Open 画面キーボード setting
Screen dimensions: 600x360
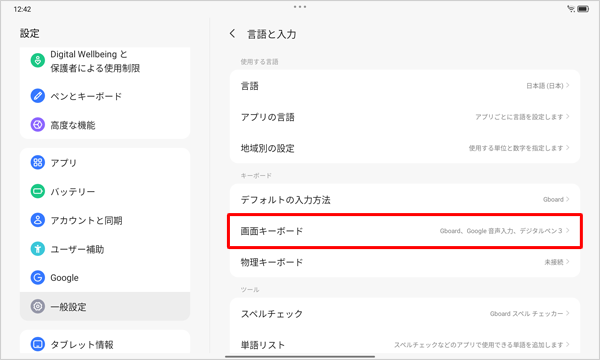click(405, 231)
